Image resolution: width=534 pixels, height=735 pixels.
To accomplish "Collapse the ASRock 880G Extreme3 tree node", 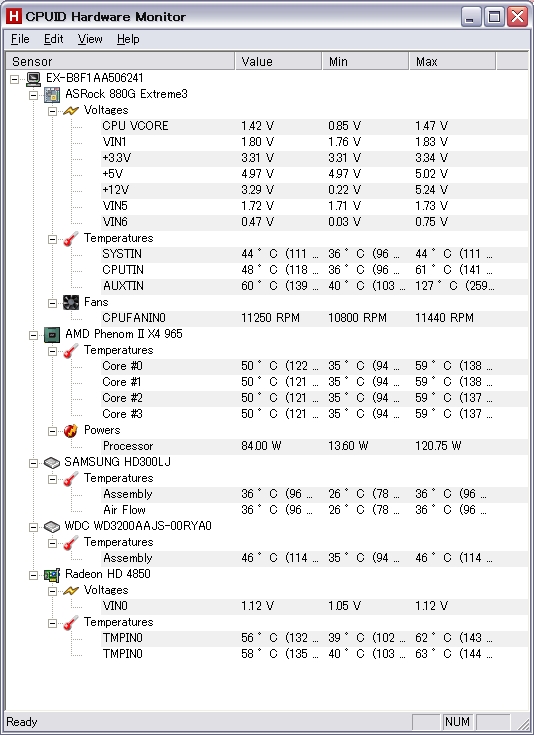I will click(33, 95).
